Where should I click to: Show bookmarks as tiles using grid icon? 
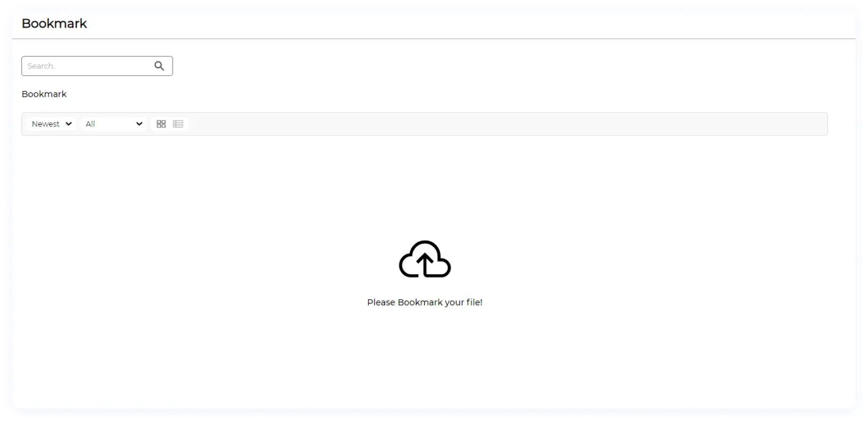pyautogui.click(x=161, y=124)
